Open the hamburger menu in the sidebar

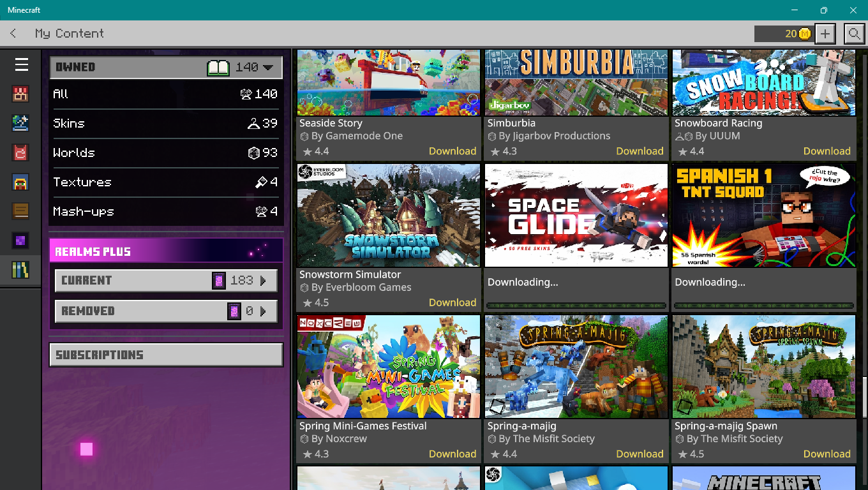(x=22, y=64)
